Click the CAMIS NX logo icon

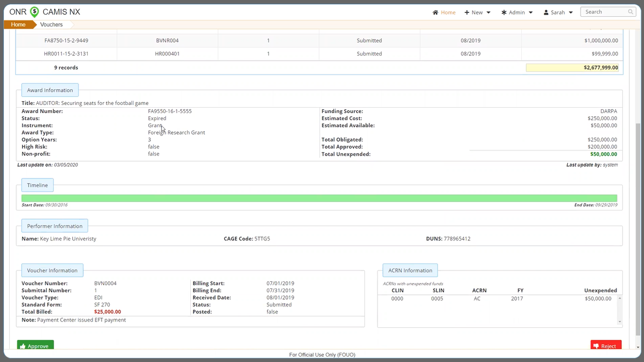pyautogui.click(x=35, y=12)
